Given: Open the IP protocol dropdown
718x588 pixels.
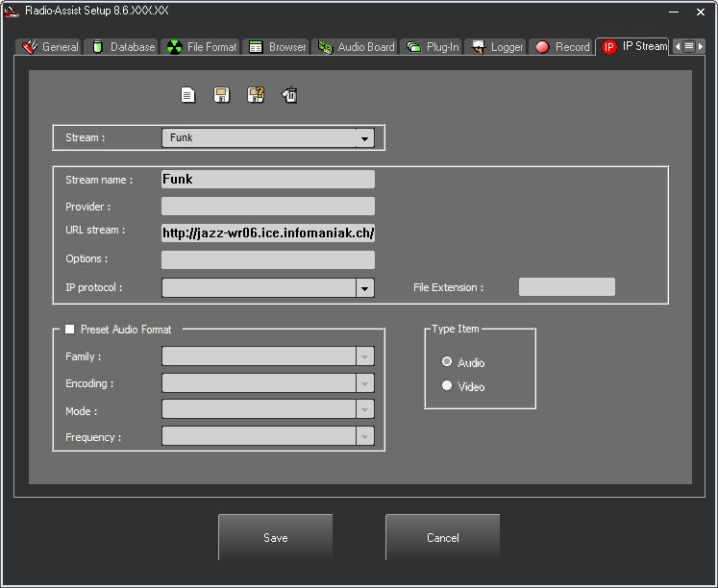Looking at the screenshot, I should pyautogui.click(x=364, y=287).
